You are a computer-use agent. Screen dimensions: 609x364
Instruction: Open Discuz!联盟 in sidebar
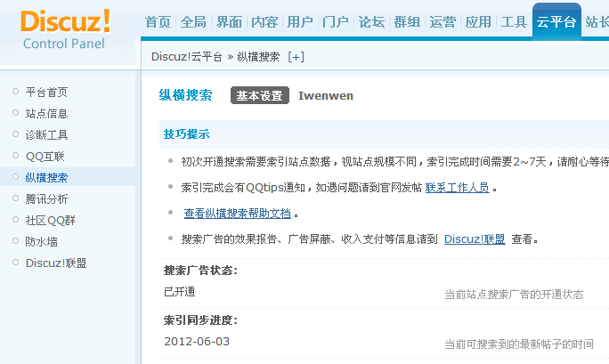point(56,263)
